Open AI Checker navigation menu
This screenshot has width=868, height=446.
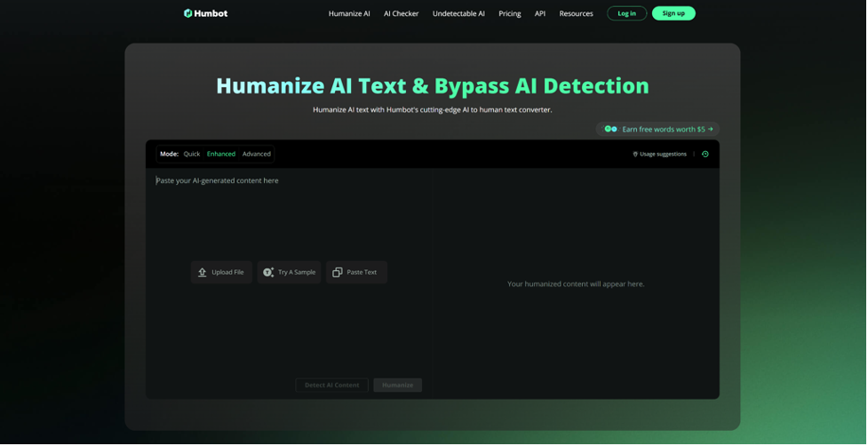(x=402, y=14)
